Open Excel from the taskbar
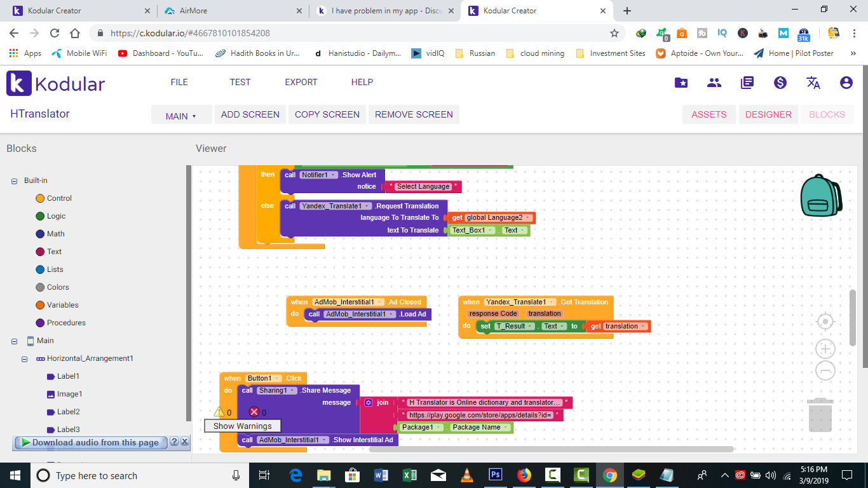 [410, 475]
